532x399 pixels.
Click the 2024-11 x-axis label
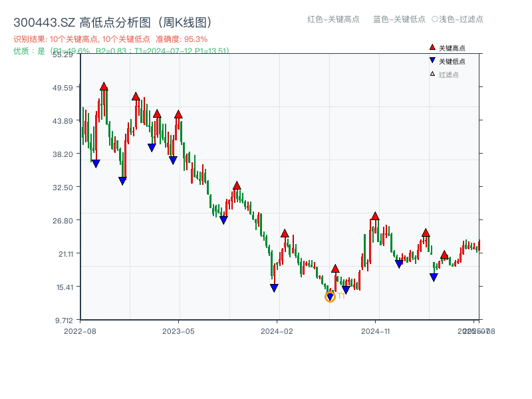click(x=376, y=331)
